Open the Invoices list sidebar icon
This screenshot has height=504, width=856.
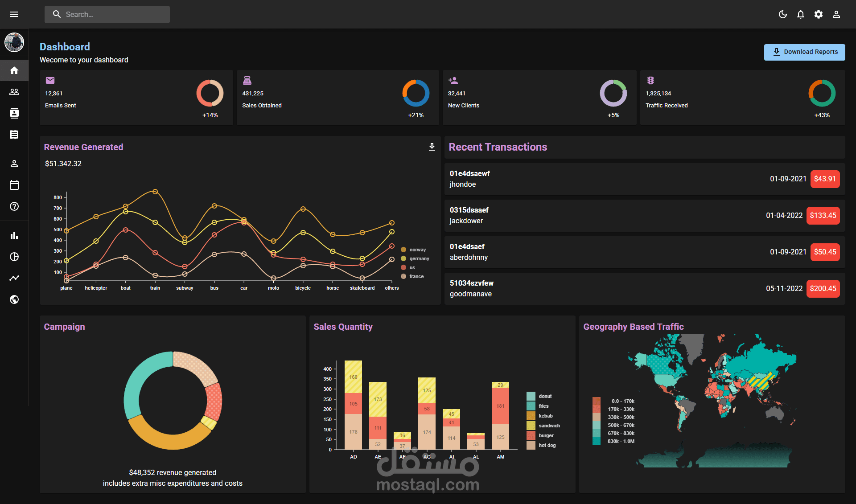tap(14, 135)
